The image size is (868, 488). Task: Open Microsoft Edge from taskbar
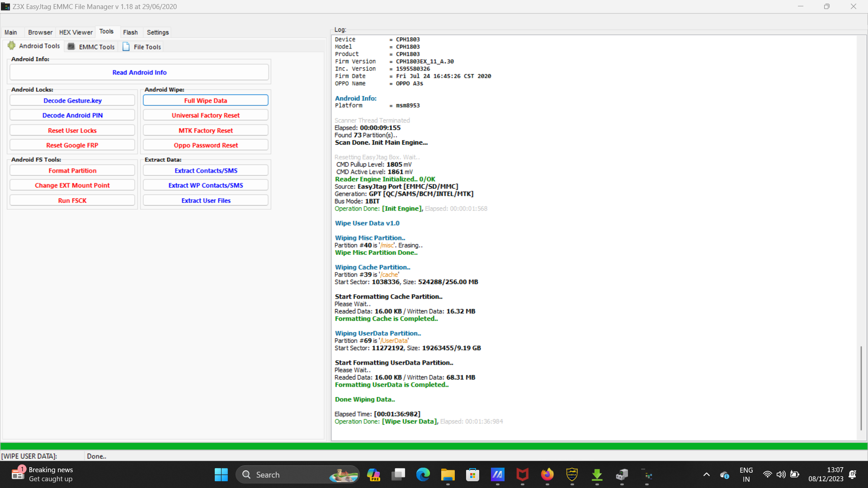point(423,475)
